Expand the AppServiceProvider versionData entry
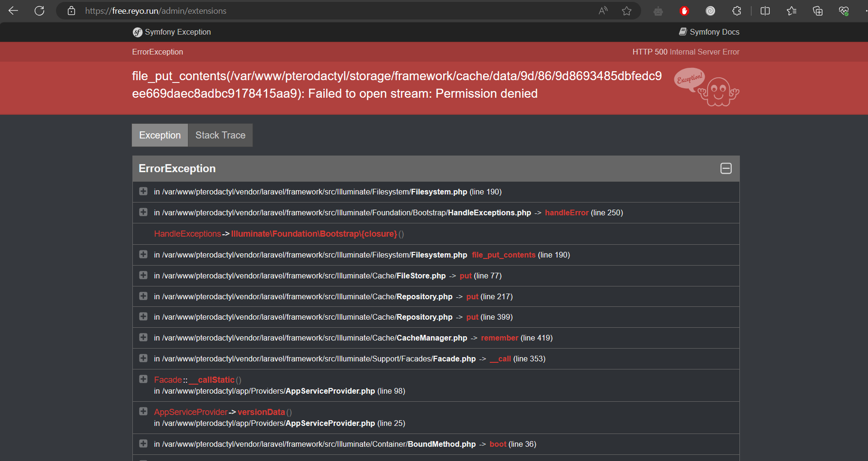Screen dimensions: 868x461 tap(143, 411)
